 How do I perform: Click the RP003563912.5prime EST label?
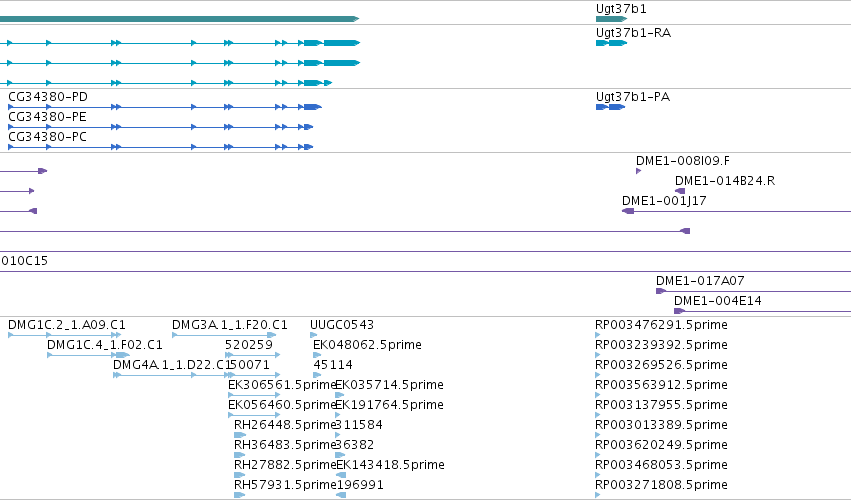661,385
